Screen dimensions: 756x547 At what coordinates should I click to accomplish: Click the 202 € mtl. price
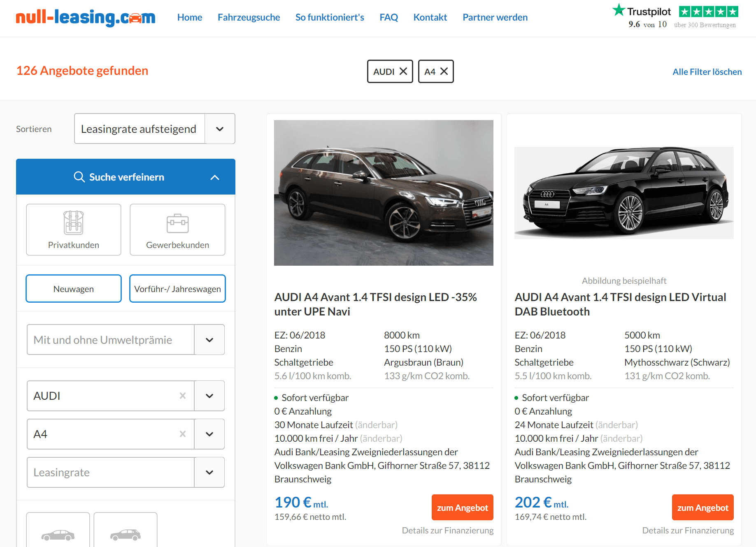click(x=542, y=502)
